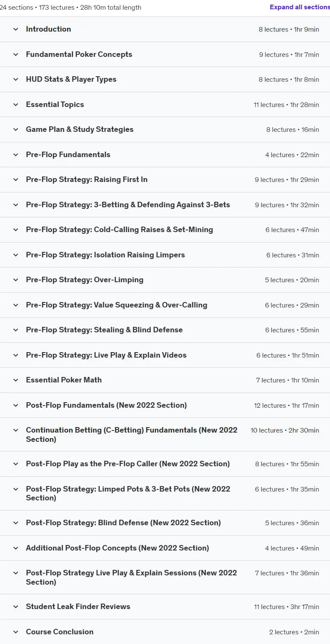Toggle Essential Poker Math chevron
The height and width of the screenshot is (644, 330).
coord(16,380)
